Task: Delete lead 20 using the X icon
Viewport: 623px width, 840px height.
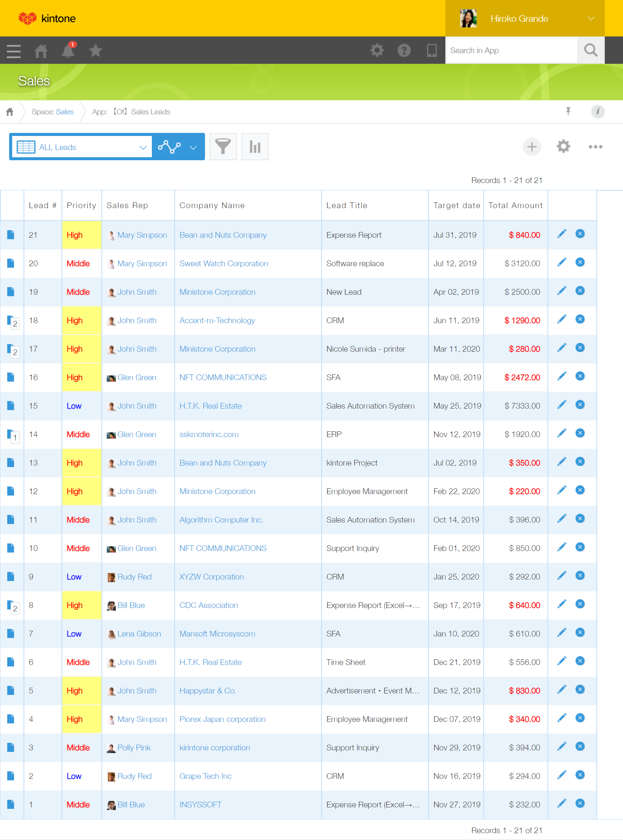Action: click(x=580, y=262)
